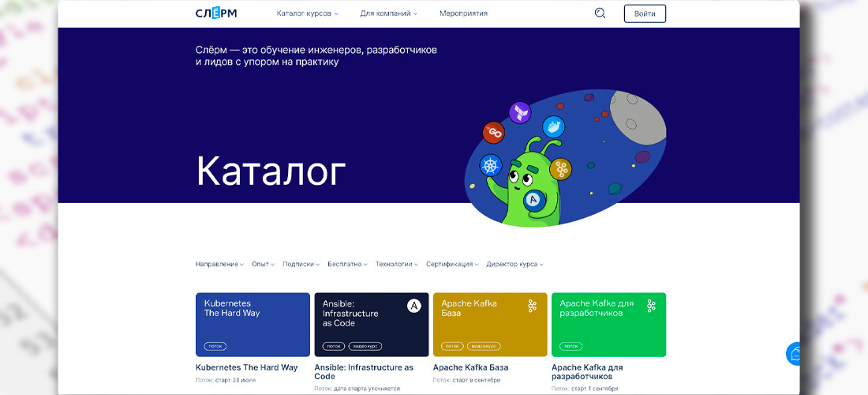
Task: Expand the Каталог курсов menu
Action: coord(307,13)
